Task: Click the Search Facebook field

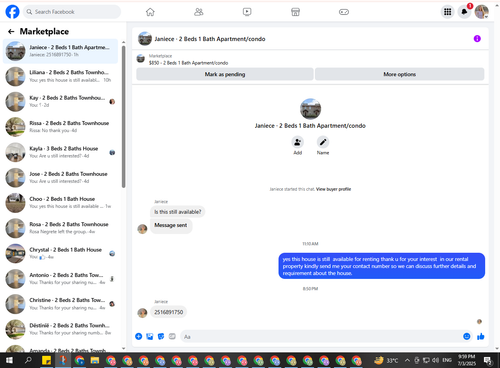Action: click(72, 12)
